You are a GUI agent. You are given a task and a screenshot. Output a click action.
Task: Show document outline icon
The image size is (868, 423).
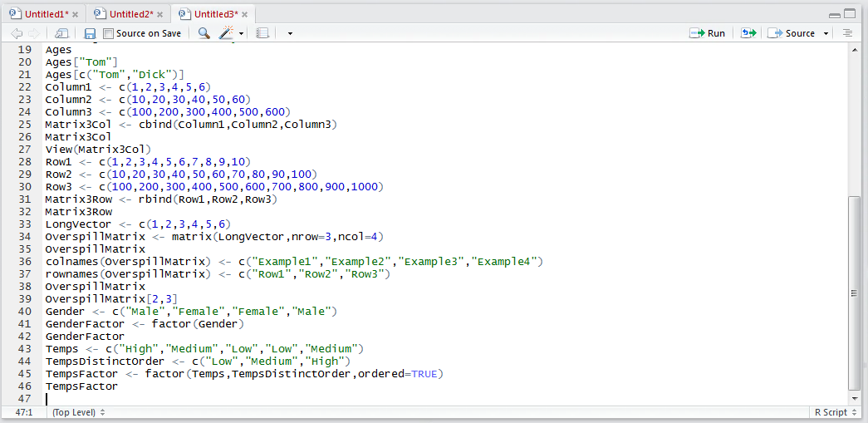click(847, 33)
